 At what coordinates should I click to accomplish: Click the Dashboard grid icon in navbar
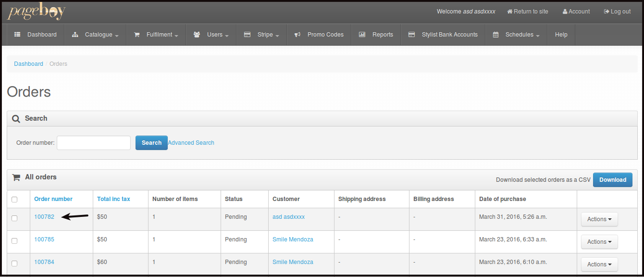pos(17,35)
